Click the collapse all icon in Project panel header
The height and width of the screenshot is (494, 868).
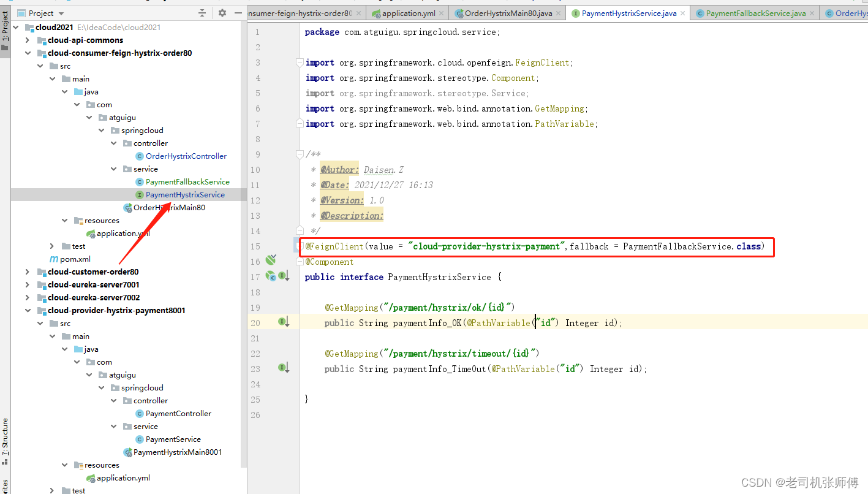pos(203,13)
